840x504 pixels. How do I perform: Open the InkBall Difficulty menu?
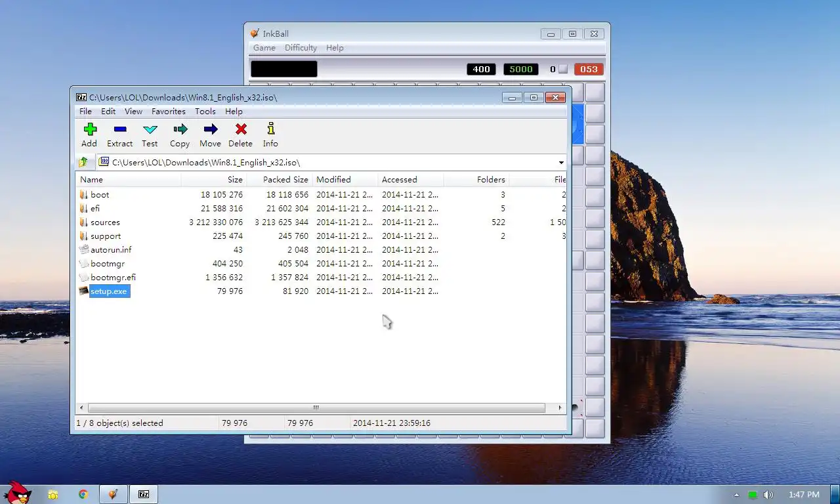[x=301, y=48]
